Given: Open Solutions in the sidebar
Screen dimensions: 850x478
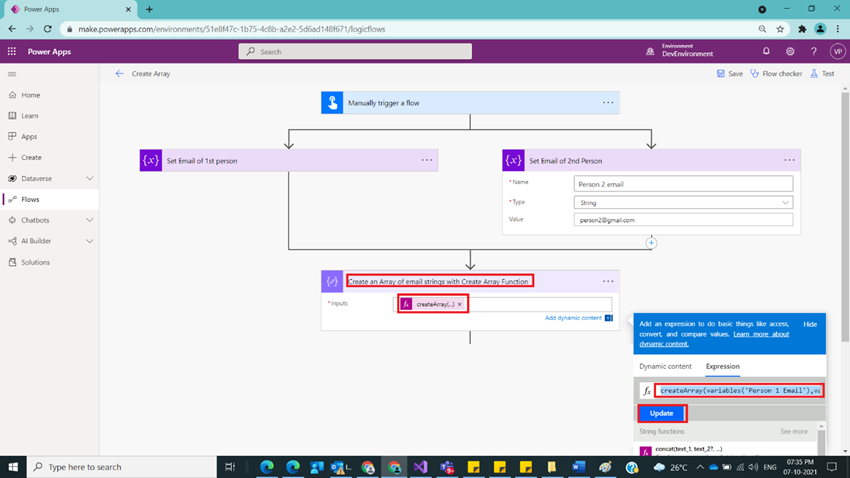Looking at the screenshot, I should coord(36,262).
